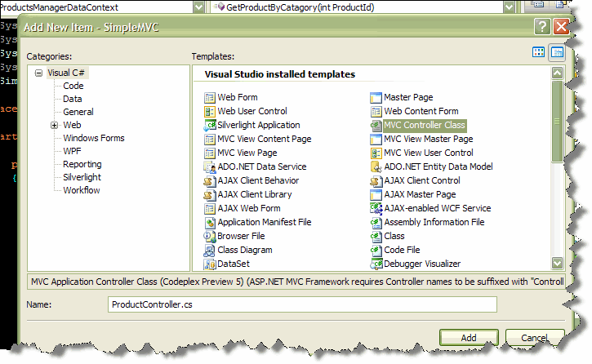This screenshot has height=364, width=592.
Task: Switch templates to small icons view
Action: [x=557, y=52]
